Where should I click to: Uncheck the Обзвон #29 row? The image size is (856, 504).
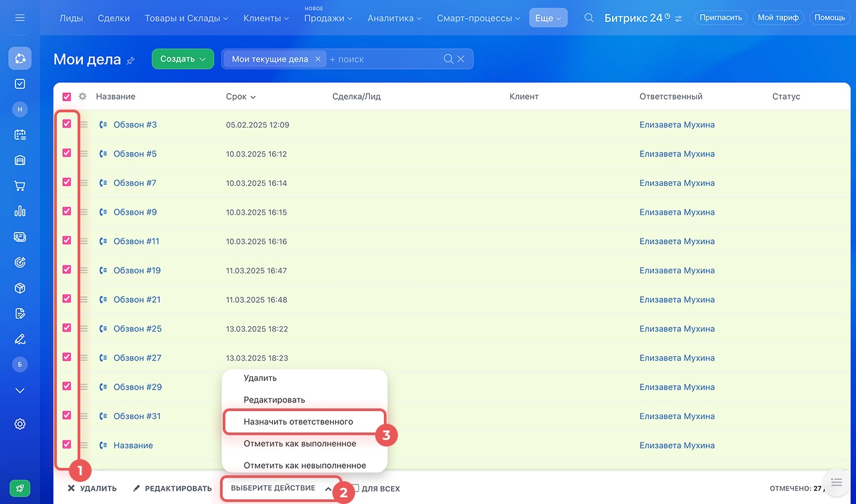click(x=67, y=386)
